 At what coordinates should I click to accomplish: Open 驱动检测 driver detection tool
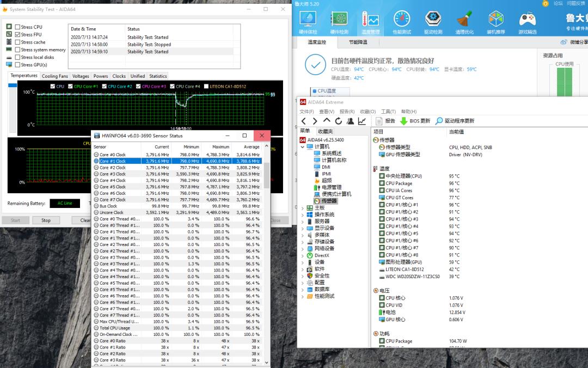pos(432,21)
